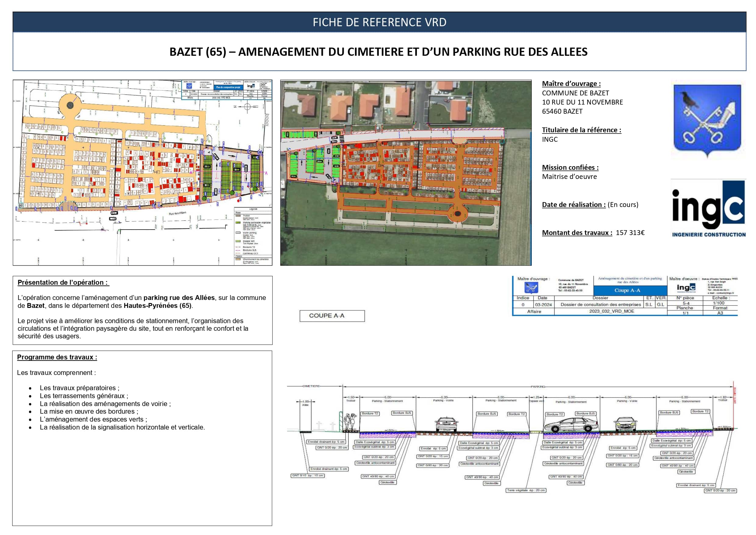The width and height of the screenshot is (756, 535).
Task: Click the 'Titulaire de la référence :' heading
Action: pyautogui.click(x=581, y=130)
